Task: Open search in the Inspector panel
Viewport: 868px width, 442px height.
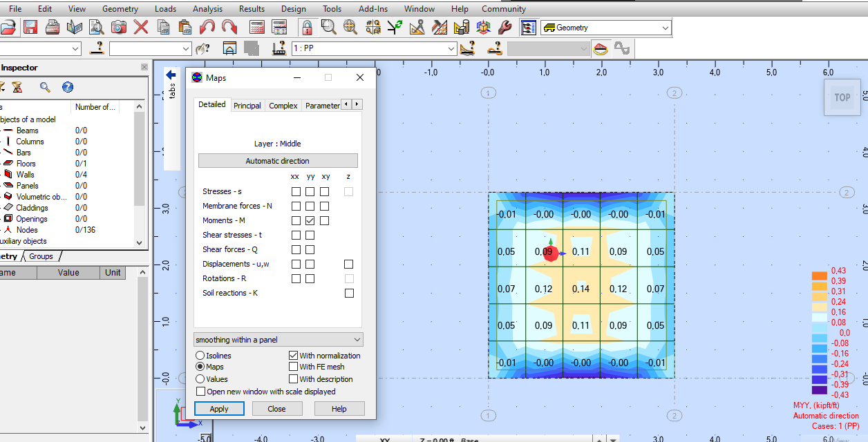Action: tap(46, 87)
